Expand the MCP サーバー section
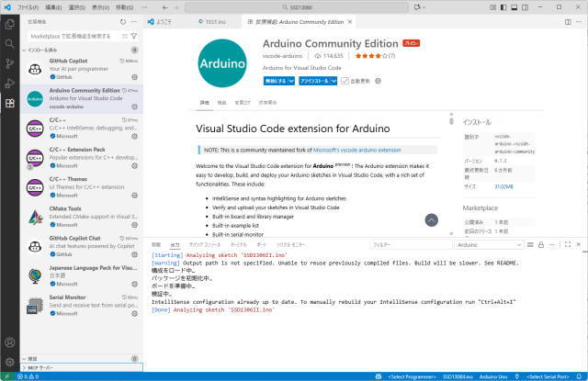This screenshot has height=381, width=588. (25, 366)
